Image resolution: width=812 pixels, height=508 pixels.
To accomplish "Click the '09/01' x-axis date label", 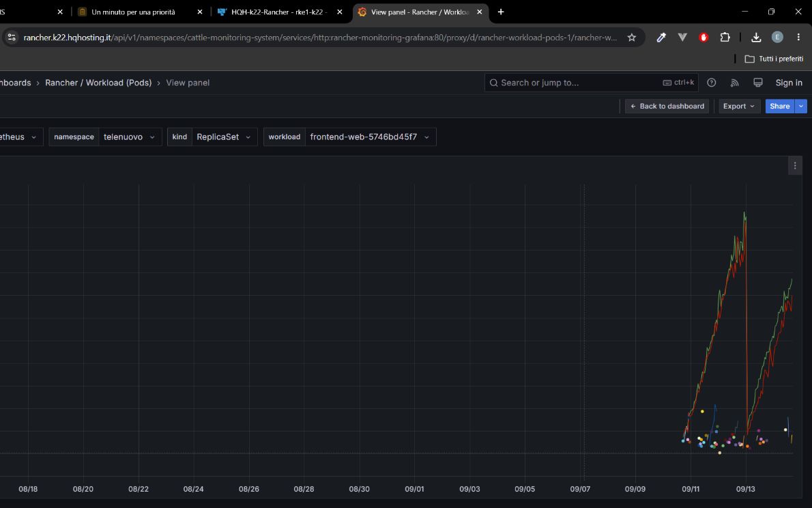I will [414, 490].
